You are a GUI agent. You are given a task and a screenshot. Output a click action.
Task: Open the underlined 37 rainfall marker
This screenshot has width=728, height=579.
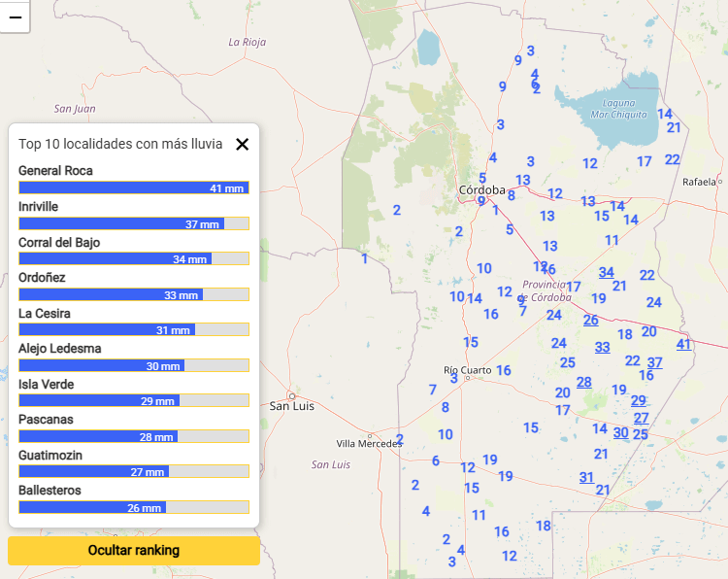(x=655, y=362)
